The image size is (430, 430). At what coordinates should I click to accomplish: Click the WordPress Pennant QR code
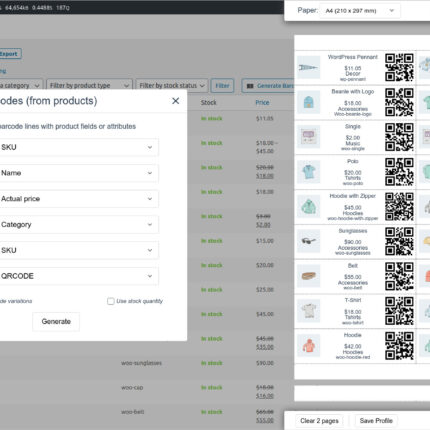point(399,67)
